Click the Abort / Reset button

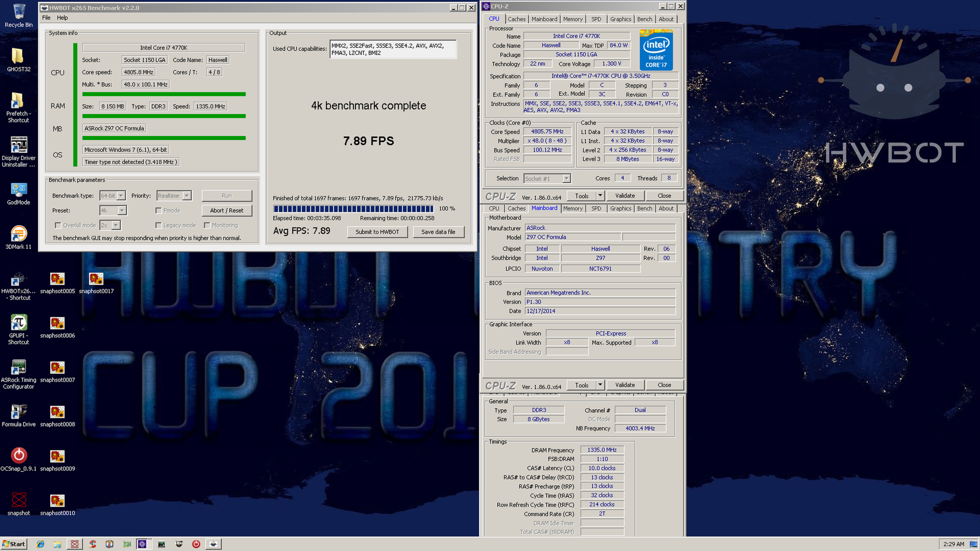[227, 211]
